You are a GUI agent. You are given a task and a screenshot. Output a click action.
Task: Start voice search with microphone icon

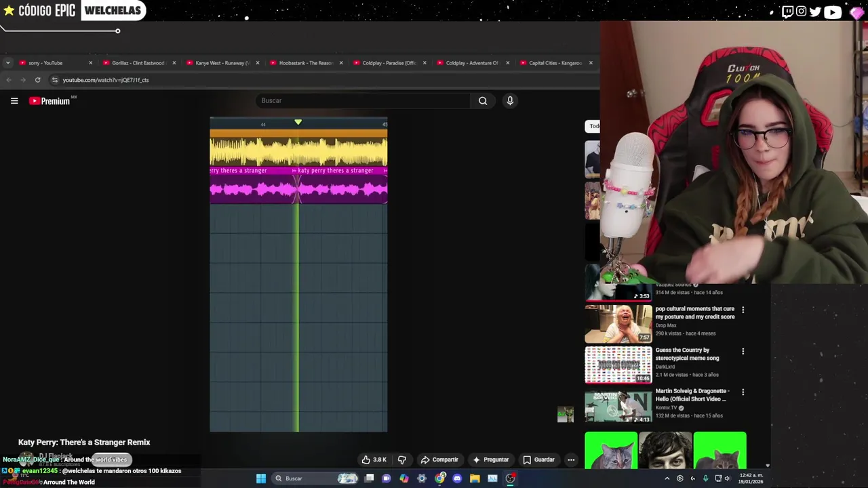(510, 101)
